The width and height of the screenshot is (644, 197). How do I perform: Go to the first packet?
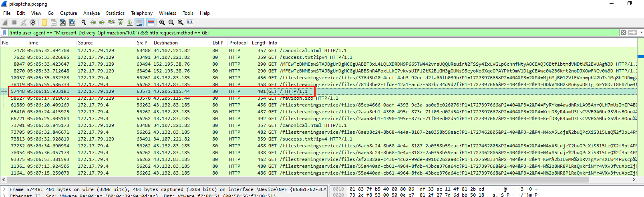coord(121,22)
